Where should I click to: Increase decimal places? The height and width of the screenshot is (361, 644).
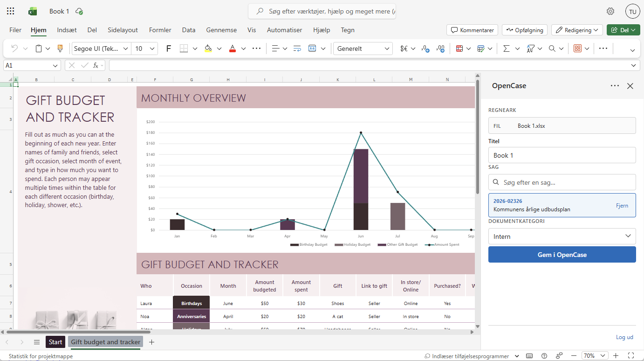(x=441, y=49)
